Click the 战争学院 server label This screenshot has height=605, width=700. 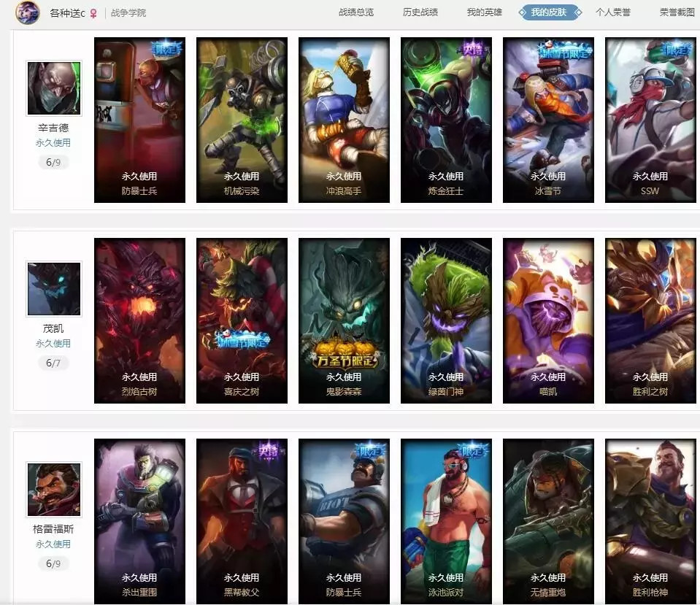pyautogui.click(x=128, y=13)
